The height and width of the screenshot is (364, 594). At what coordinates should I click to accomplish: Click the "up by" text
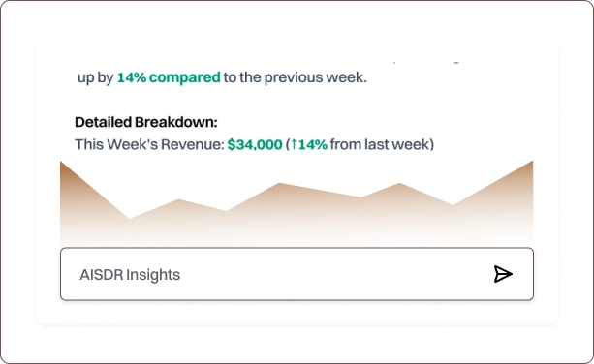tap(96, 78)
